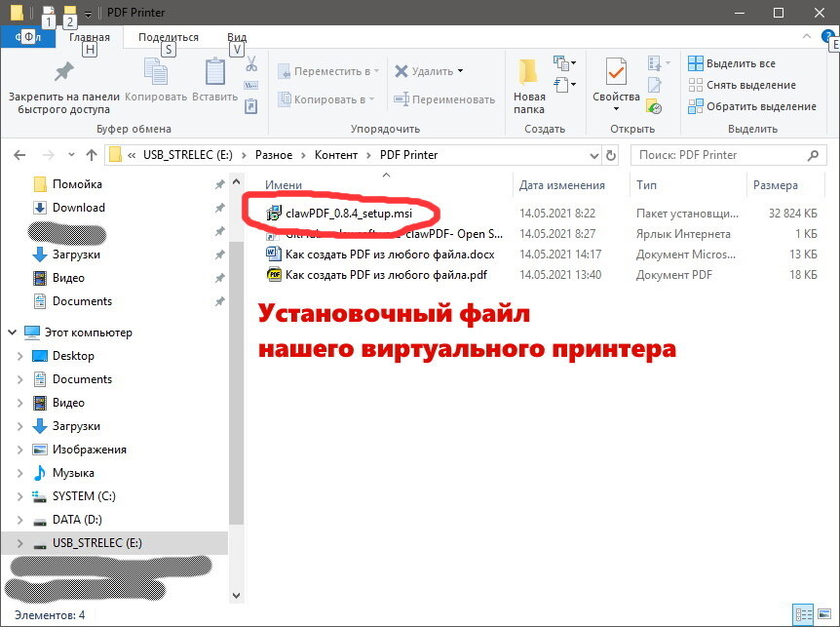Click Select All (Выделить все)
Screen dimensions: 840x627
pos(739,62)
